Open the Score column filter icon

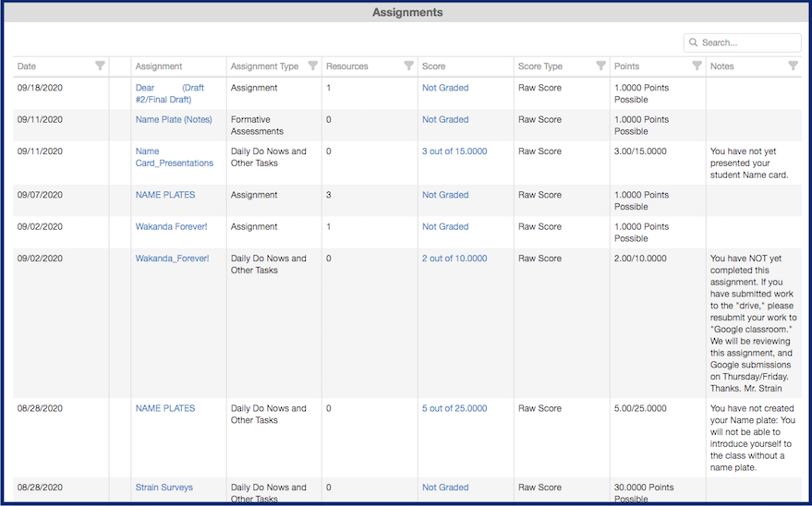[x=504, y=66]
